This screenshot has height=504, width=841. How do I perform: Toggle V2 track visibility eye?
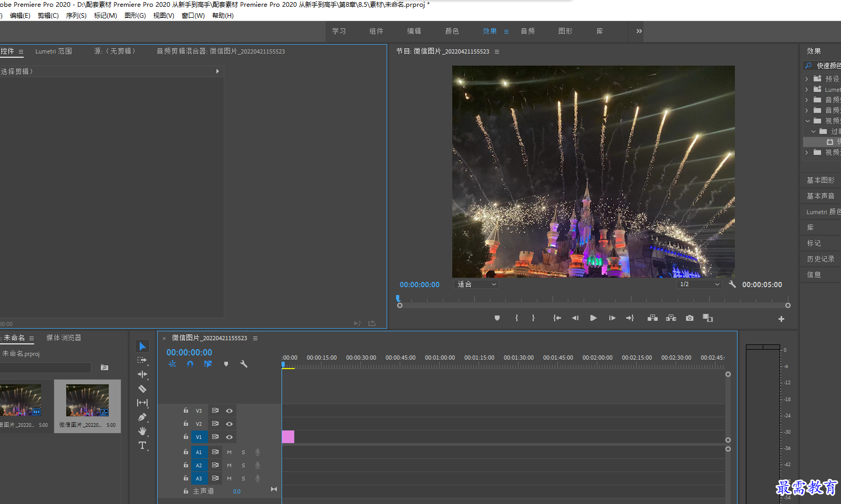click(229, 424)
